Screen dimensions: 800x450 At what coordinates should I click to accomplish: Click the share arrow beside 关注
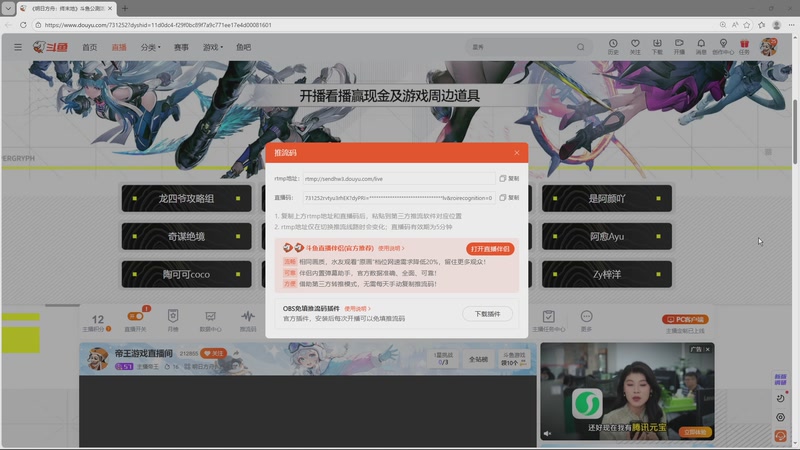tap(235, 353)
